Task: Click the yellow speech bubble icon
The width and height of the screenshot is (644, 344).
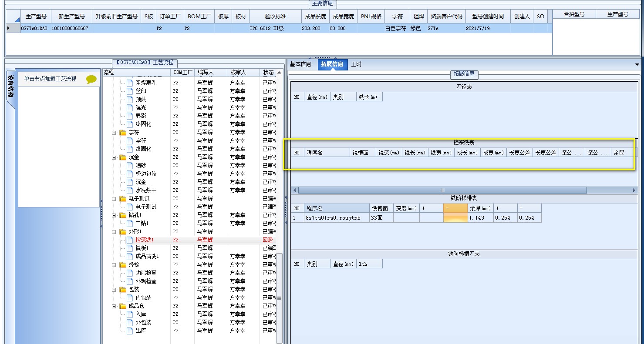Action: [91, 79]
